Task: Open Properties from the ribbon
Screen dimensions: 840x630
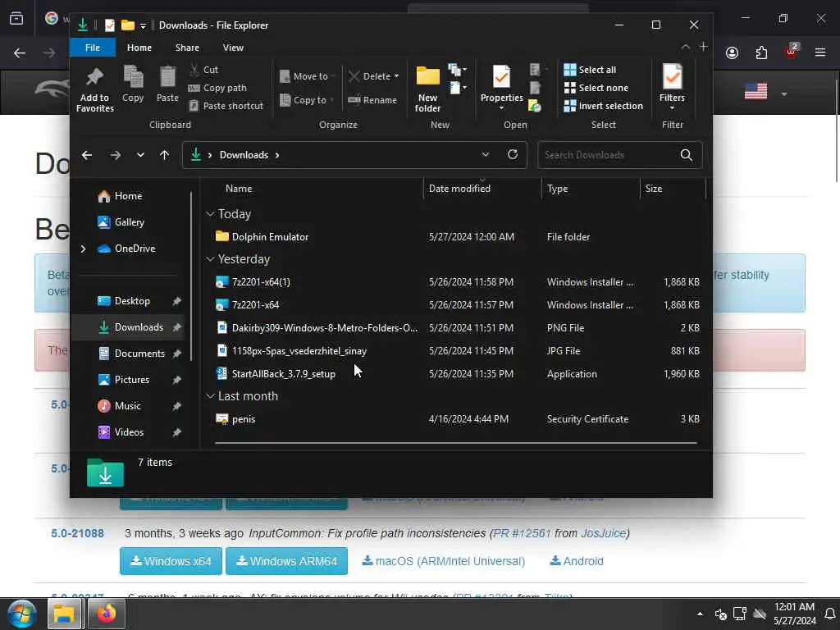Action: (501, 87)
